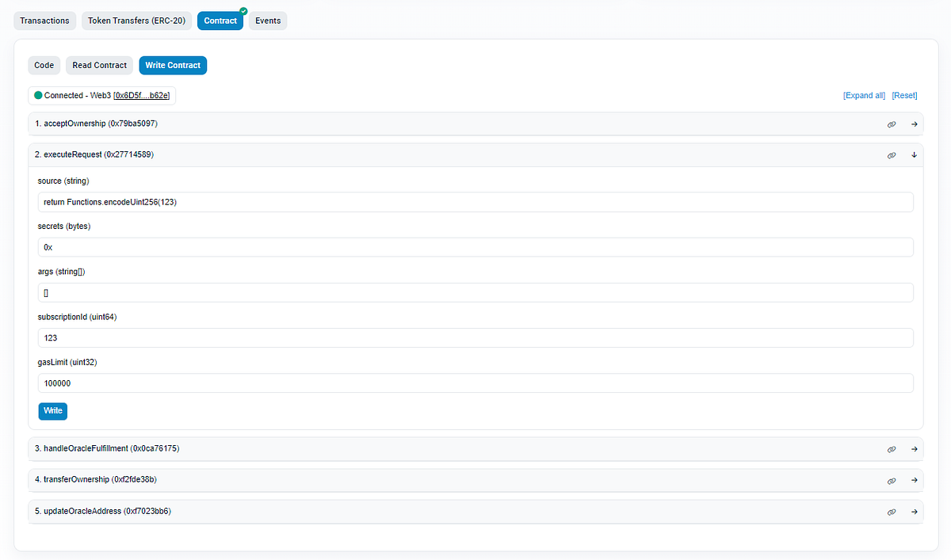Open the connected wallet address 0x6D5f...b62e

143,94
